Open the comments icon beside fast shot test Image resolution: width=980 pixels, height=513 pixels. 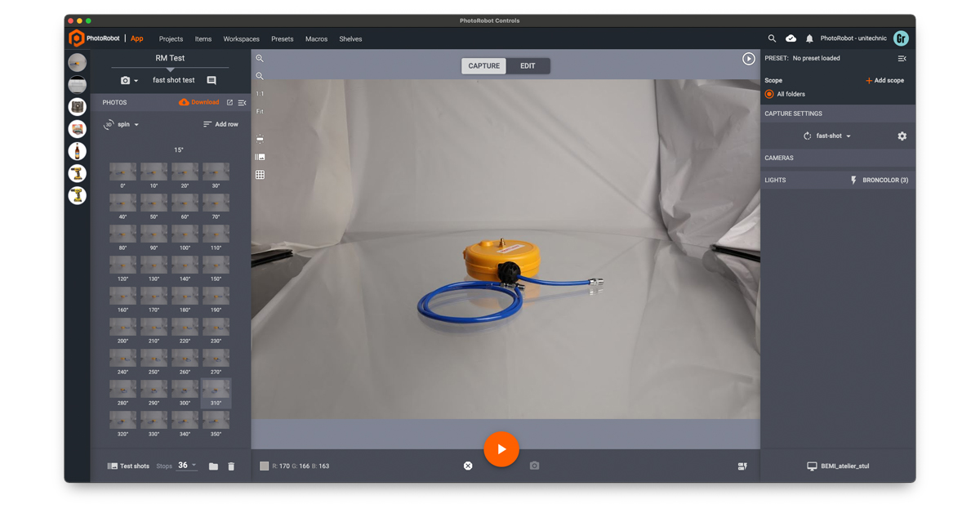pos(212,81)
